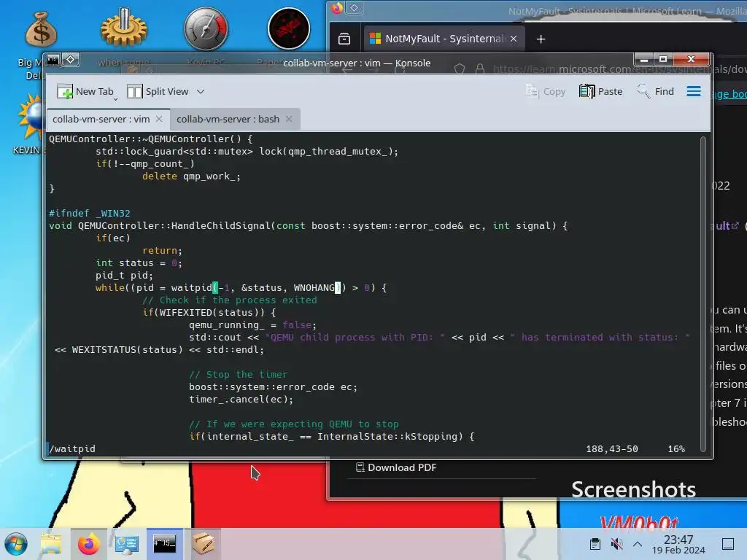Click the Firefox window pin icon
The width and height of the screenshot is (747, 560).
pyautogui.click(x=354, y=8)
